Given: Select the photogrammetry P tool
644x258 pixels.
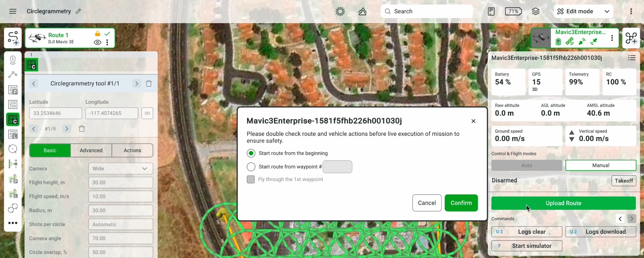Looking at the screenshot, I should 13,90.
